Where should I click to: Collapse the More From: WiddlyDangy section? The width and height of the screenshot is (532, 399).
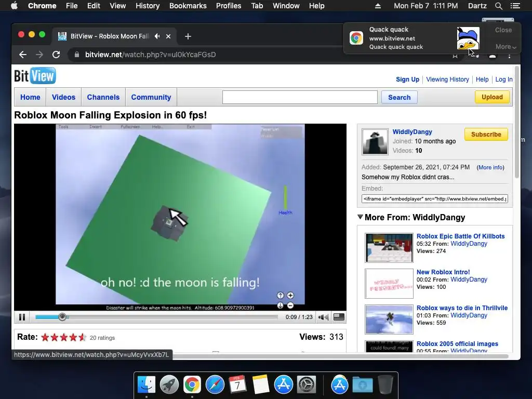pos(361,217)
